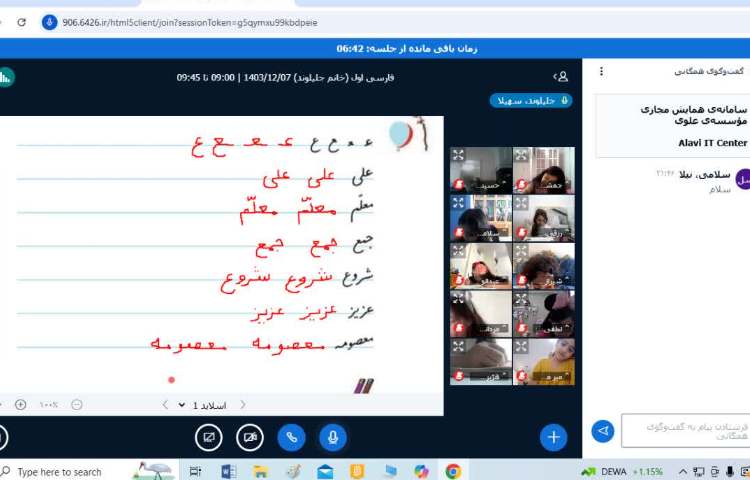Open File Explorer from the taskbar
The height and width of the screenshot is (480, 750).
(261, 471)
